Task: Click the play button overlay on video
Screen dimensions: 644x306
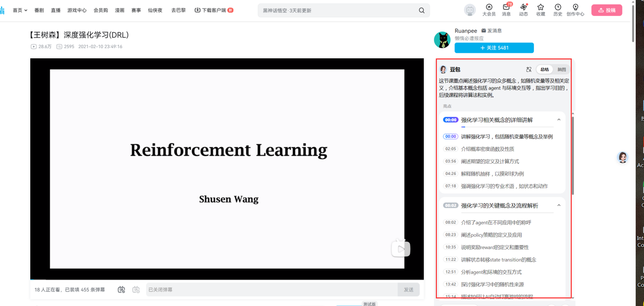Action: click(x=401, y=248)
